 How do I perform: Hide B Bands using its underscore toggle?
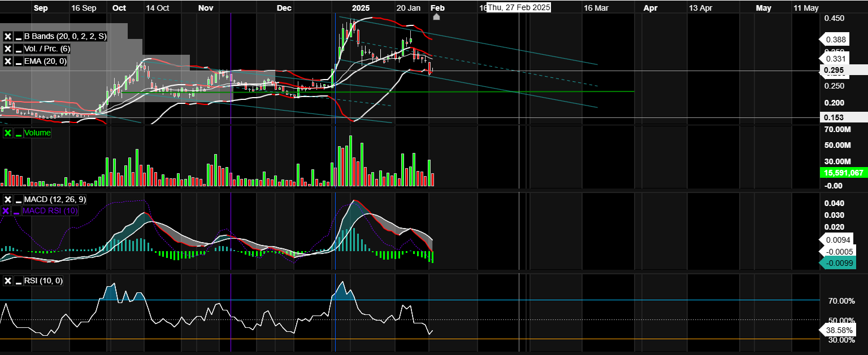click(x=19, y=37)
